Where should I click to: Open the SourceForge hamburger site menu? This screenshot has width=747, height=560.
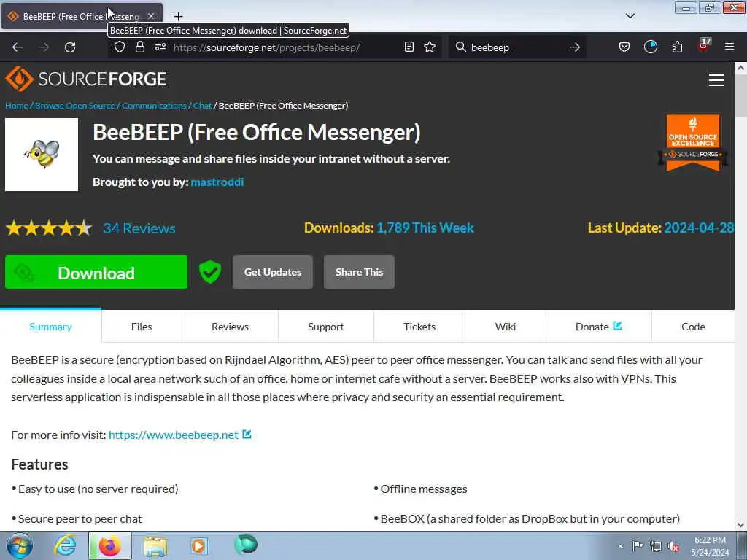point(716,80)
